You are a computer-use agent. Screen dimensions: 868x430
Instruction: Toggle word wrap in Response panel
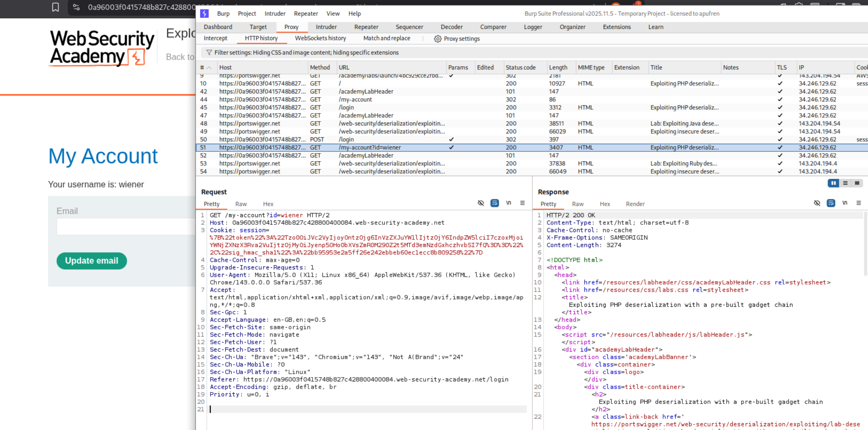point(831,203)
